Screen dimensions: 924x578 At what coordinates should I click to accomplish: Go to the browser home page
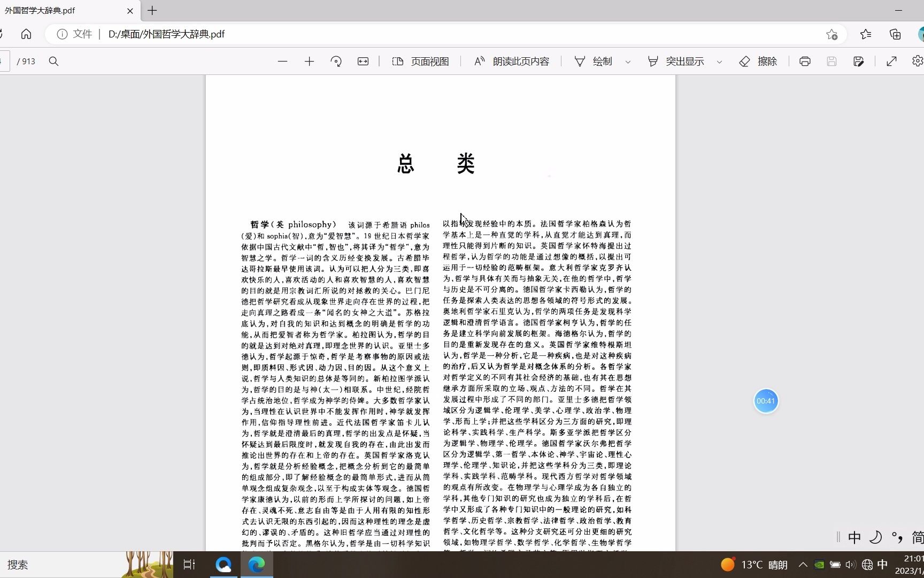(26, 34)
